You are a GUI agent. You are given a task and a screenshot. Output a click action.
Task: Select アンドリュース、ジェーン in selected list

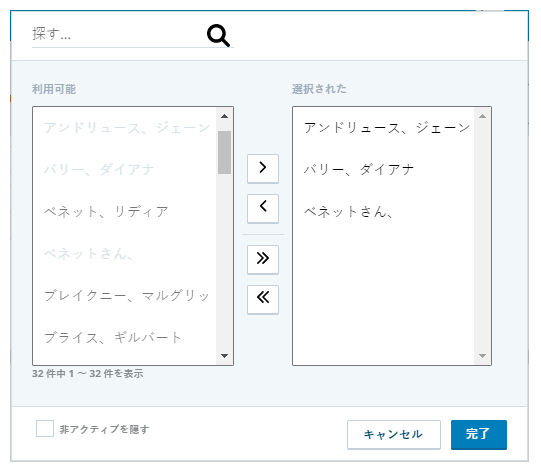coord(384,128)
